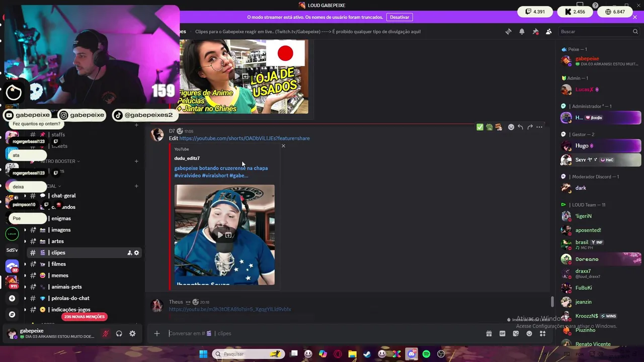Open emoji reaction picker on D7's message
Screen dimensions: 644x362
click(511, 127)
